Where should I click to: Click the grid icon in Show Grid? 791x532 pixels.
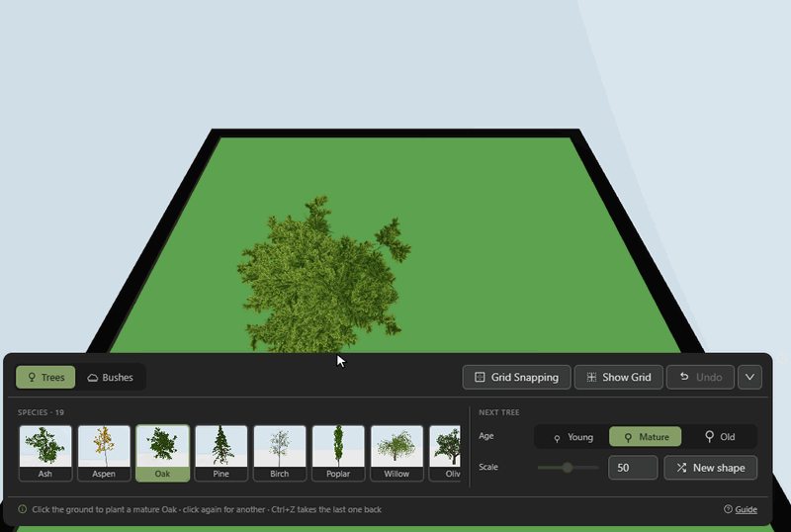591,377
